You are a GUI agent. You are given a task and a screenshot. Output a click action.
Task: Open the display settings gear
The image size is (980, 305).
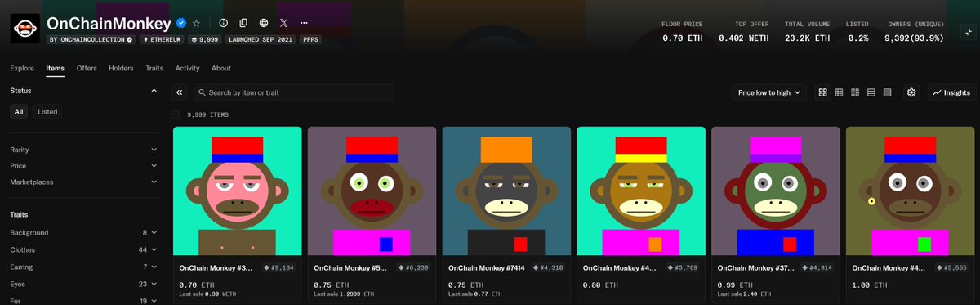point(911,92)
